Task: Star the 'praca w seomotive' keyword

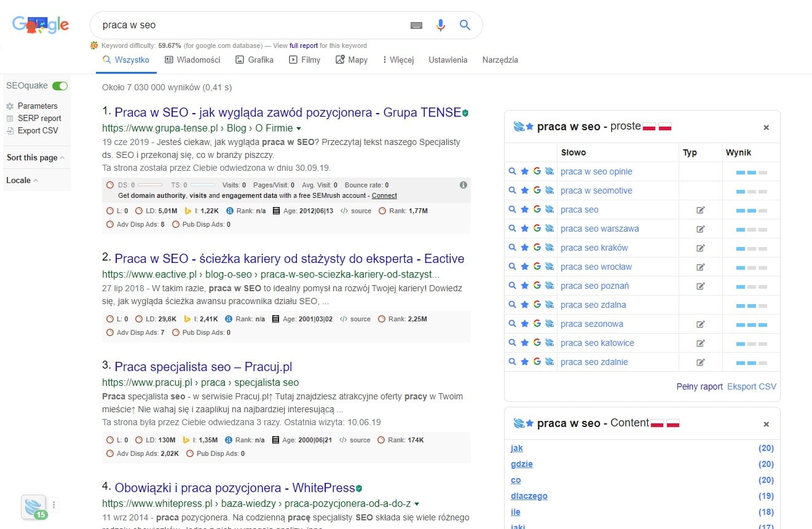Action: pos(524,190)
